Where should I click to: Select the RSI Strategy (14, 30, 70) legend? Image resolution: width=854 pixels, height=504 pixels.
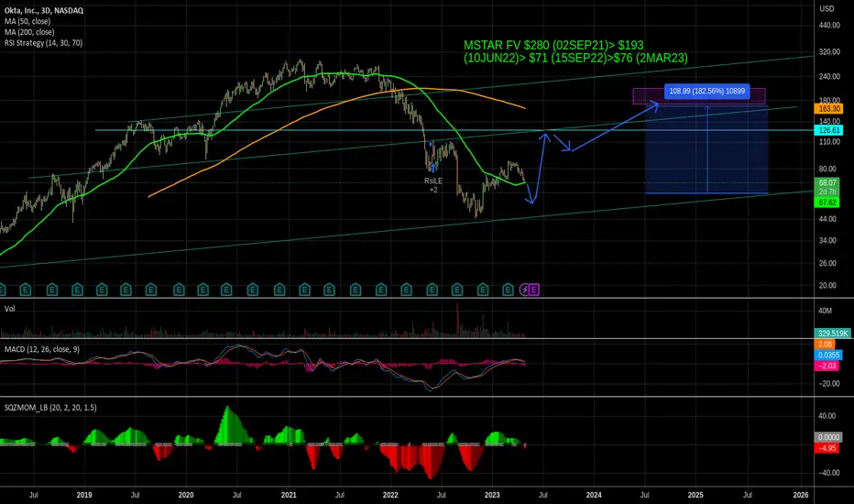click(44, 43)
